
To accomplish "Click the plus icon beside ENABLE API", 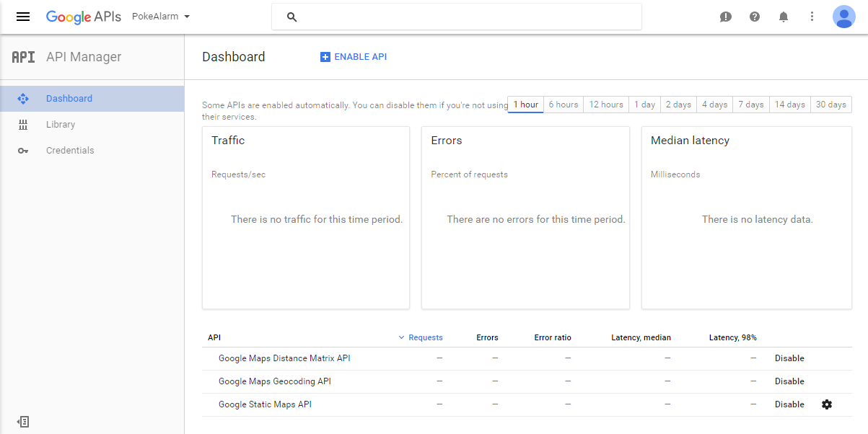I will pos(325,57).
